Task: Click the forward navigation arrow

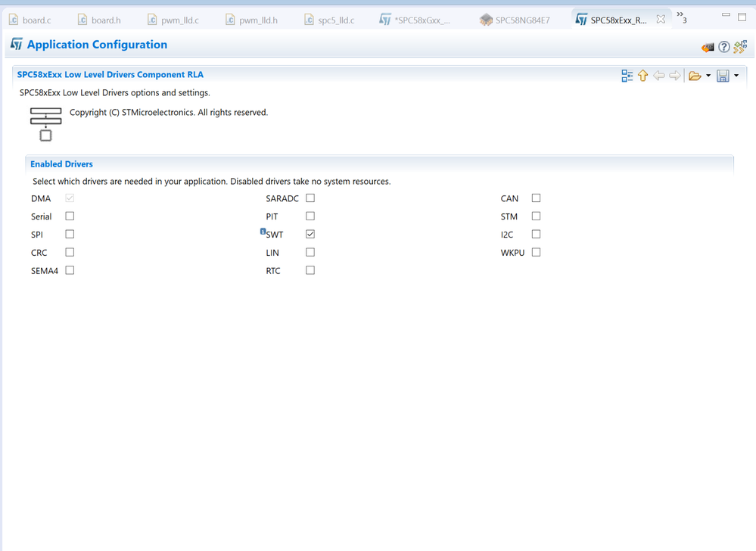Action: 674,76
